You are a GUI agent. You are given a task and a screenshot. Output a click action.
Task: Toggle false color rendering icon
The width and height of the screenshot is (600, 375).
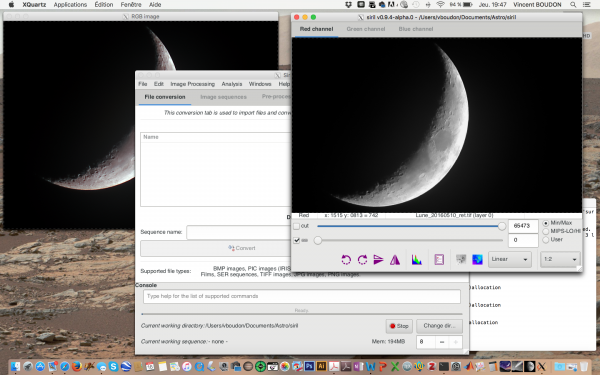[x=477, y=259]
